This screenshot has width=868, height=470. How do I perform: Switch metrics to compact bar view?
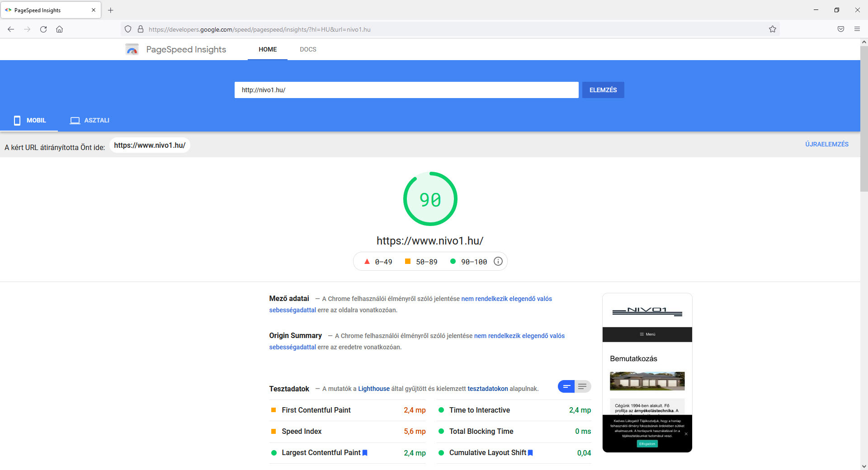coord(566,386)
